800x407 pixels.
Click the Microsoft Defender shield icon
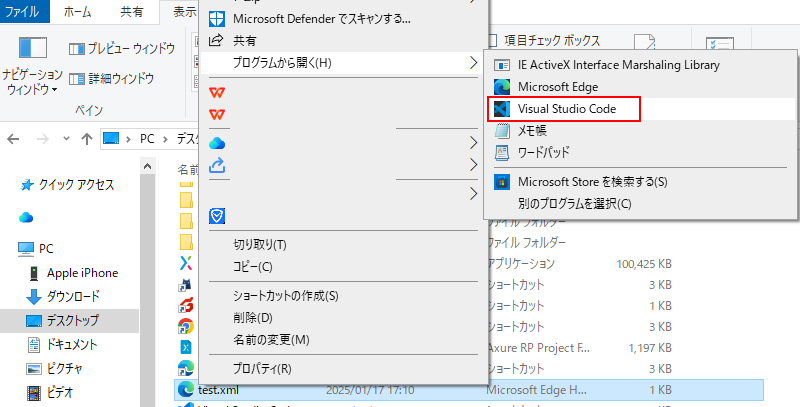[x=217, y=18]
